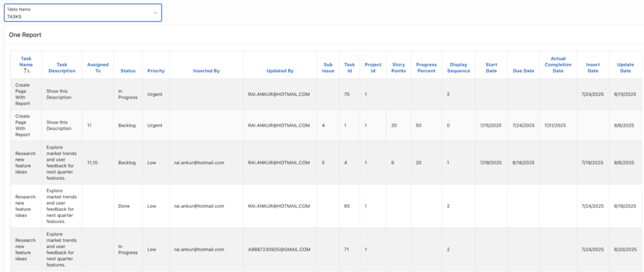Click the A9887230925@GMAIL.COM cell

[280, 249]
